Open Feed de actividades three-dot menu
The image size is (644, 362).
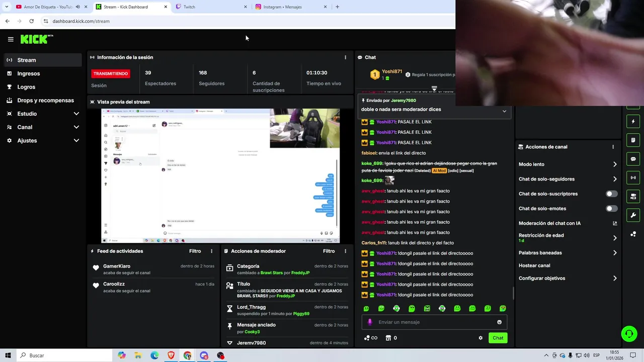[211, 251]
